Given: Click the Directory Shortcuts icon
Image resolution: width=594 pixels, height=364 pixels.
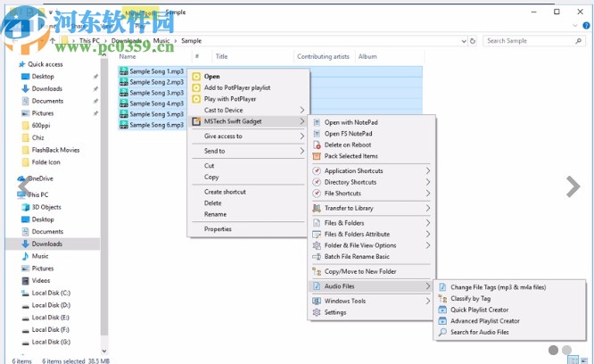Looking at the screenshot, I should tap(317, 182).
